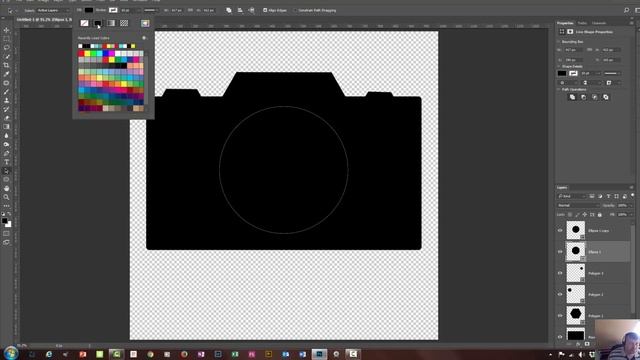
Task: Switch to the Properties tab
Action: click(565, 23)
